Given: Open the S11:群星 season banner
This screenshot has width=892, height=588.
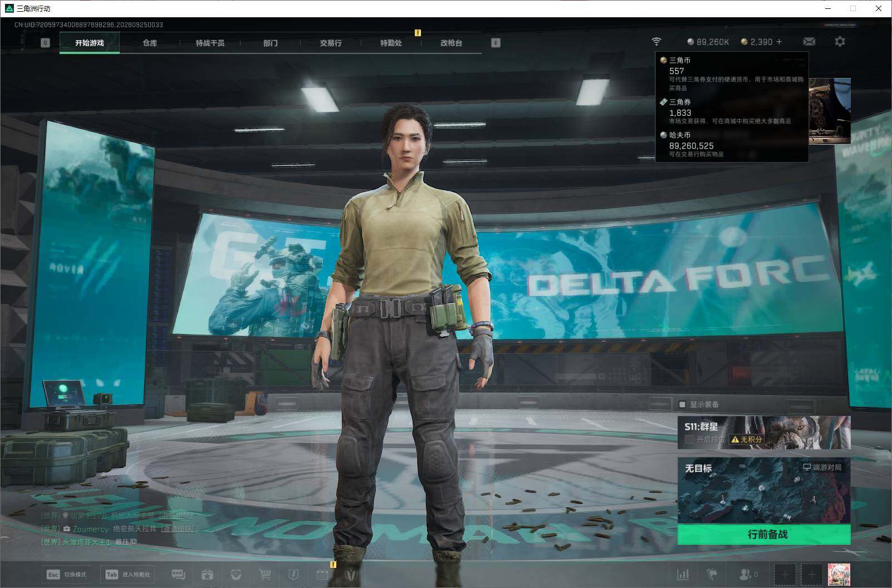Looking at the screenshot, I should [x=764, y=433].
